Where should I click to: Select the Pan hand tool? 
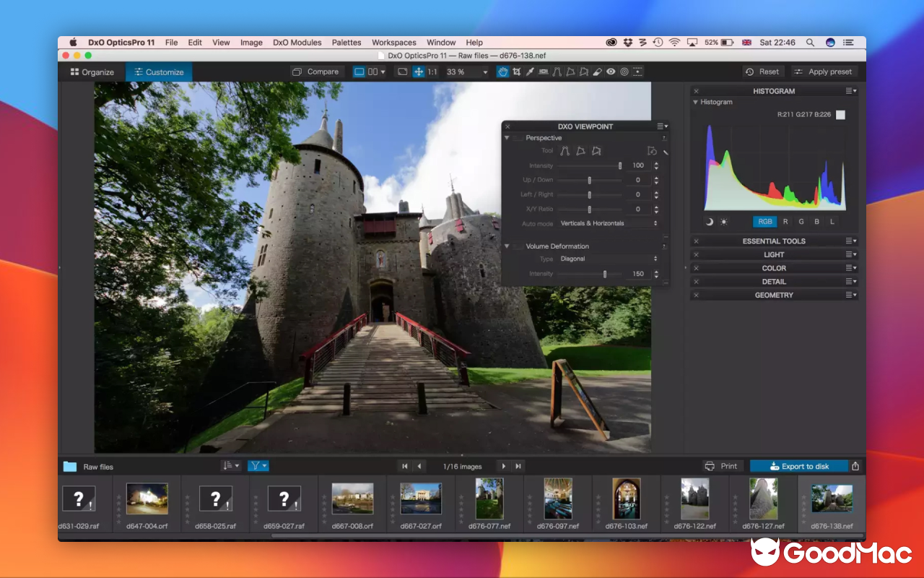[503, 72]
